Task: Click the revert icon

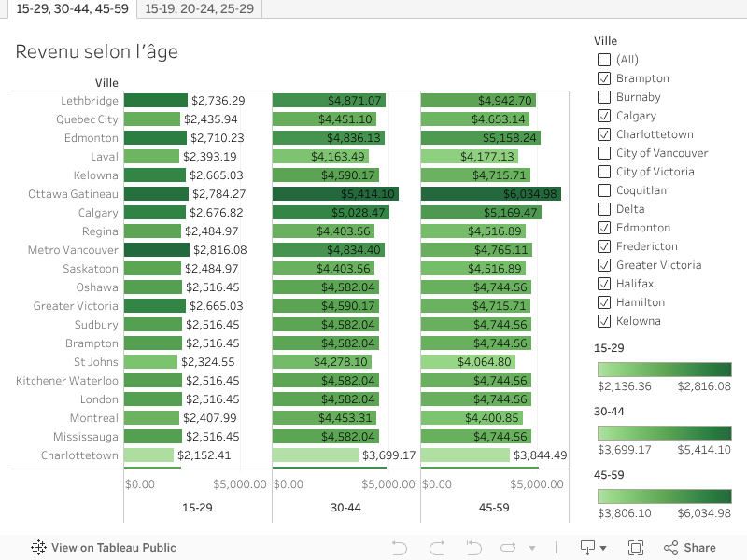Action: (473, 548)
